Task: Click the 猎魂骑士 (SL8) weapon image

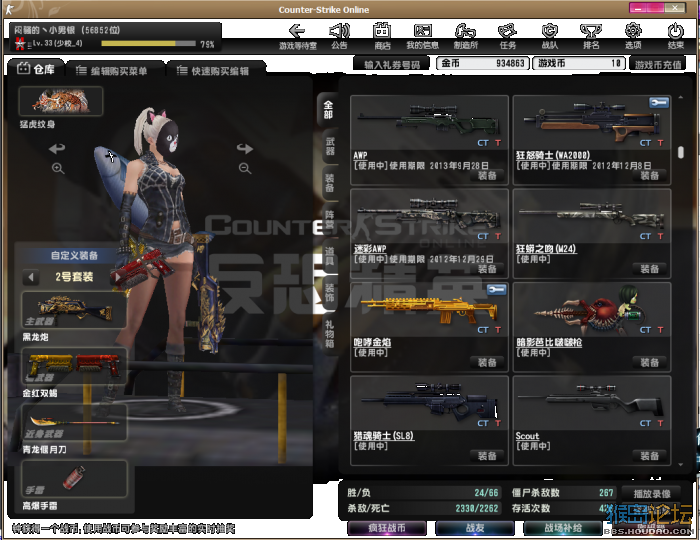Action: coord(429,400)
